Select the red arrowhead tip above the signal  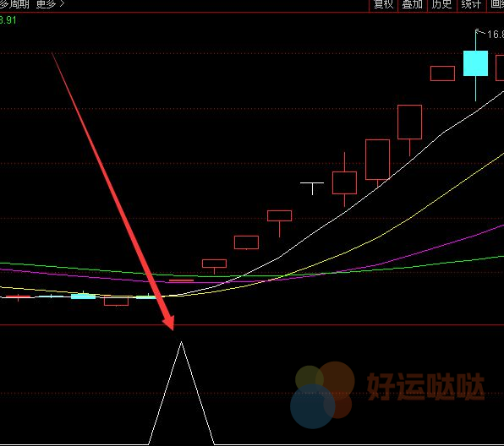(169, 323)
